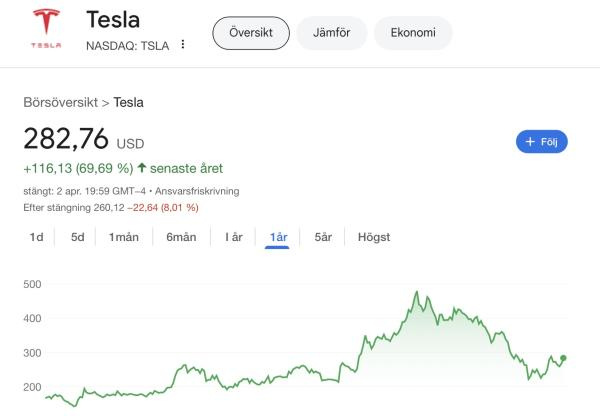Click the selected 1år range tab
This screenshot has height=416, width=600.
pos(278,237)
